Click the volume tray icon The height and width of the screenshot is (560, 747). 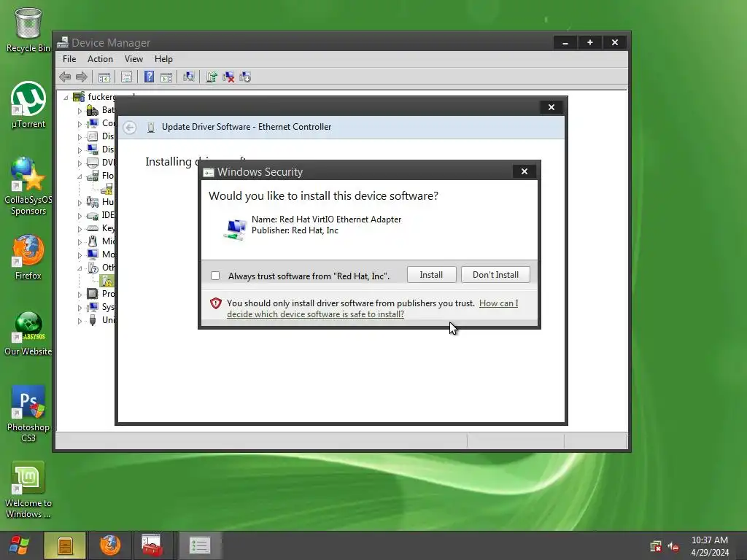tap(673, 546)
